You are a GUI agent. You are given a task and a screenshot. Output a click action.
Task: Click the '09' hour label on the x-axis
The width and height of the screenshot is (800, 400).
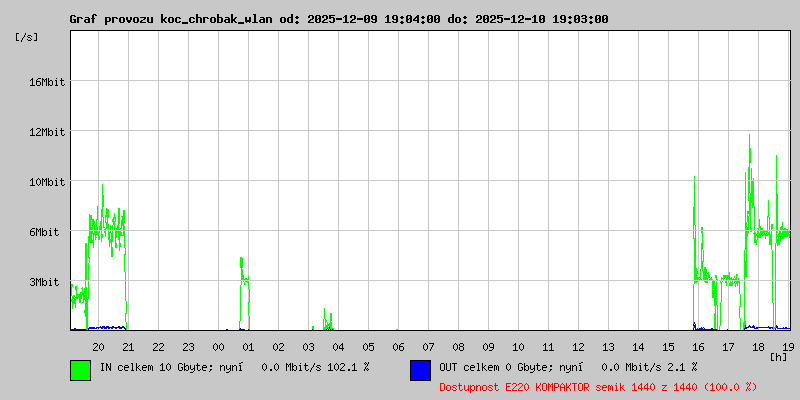tap(488, 347)
